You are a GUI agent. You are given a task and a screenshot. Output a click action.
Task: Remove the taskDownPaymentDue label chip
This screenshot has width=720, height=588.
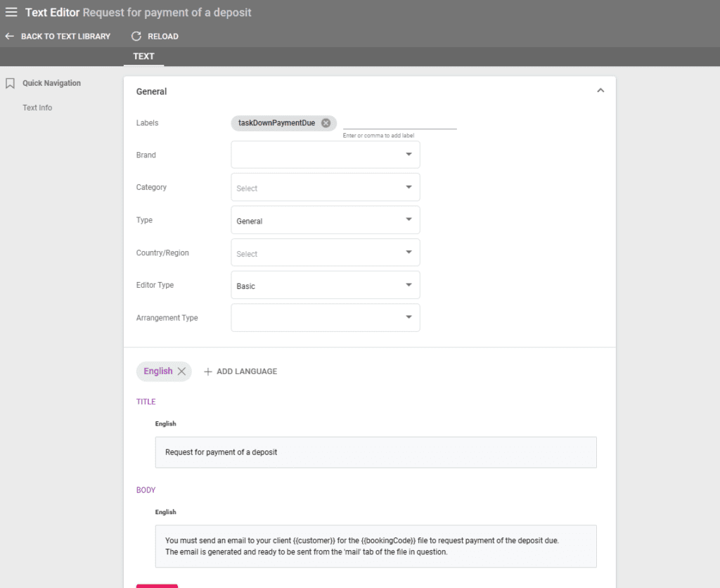(326, 122)
